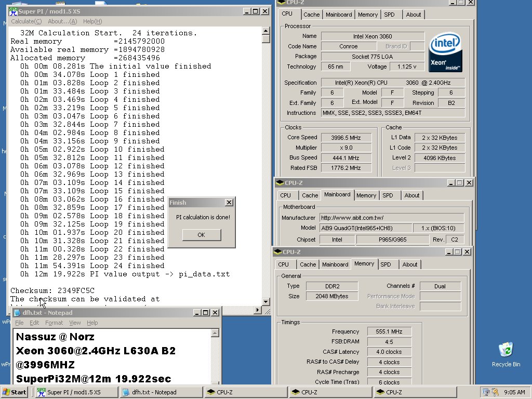Click mainboard model AB9 QuadGT(Intel965+ICH8)
This screenshot has height=399, width=532.
point(366,229)
